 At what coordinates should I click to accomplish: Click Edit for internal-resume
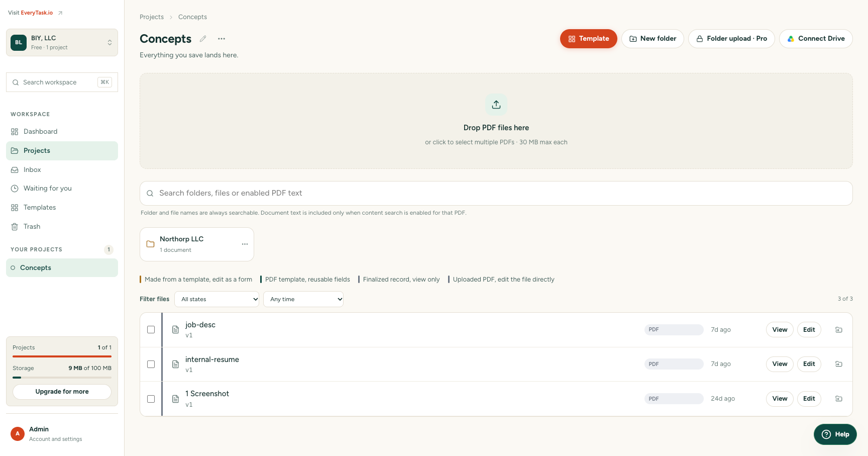click(x=809, y=364)
